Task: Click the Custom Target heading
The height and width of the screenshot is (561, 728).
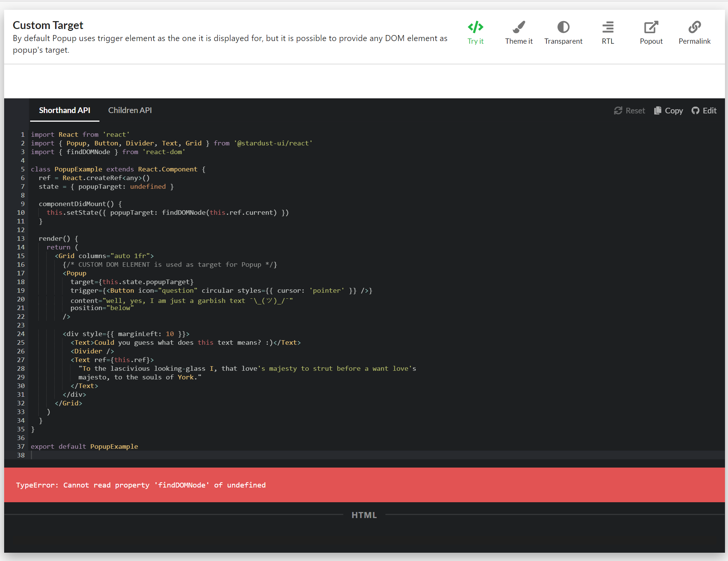Action: [48, 25]
